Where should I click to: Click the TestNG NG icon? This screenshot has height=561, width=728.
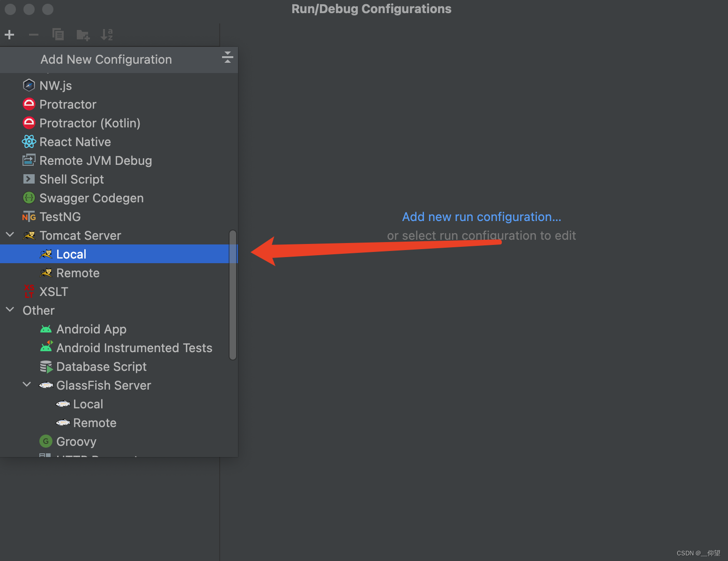[x=29, y=216]
